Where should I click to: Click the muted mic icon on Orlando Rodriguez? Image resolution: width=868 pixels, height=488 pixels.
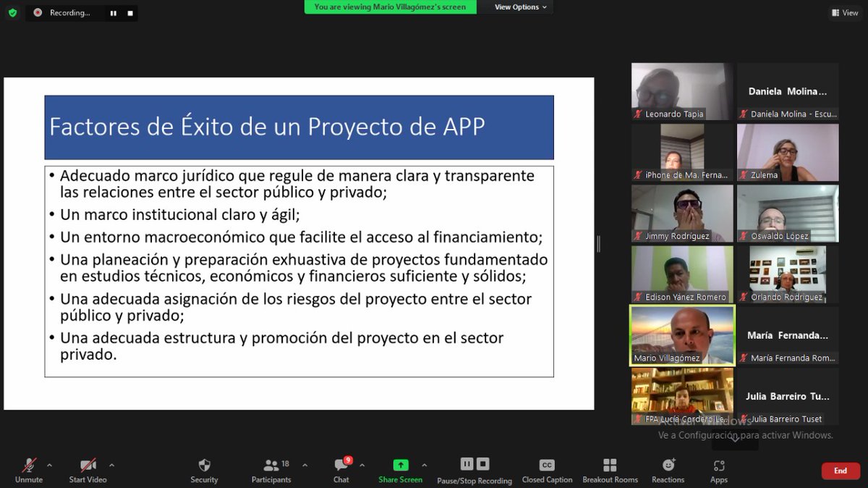[x=744, y=297]
